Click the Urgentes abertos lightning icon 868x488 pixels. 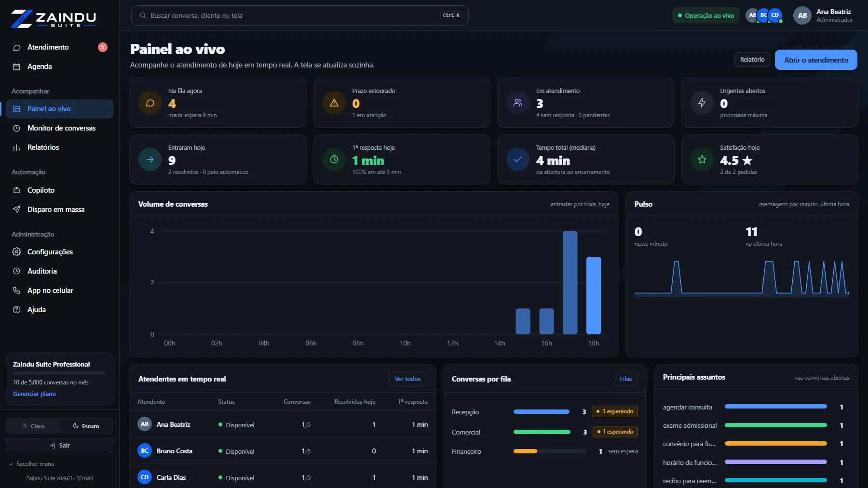(x=702, y=103)
